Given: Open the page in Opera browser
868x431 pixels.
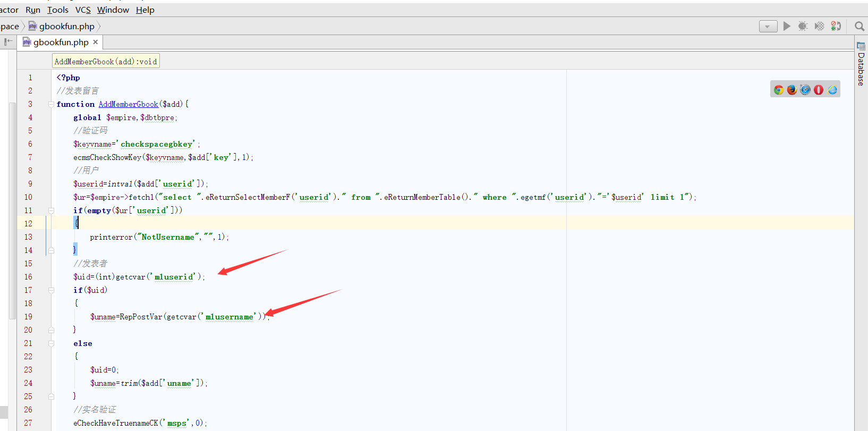Looking at the screenshot, I should (x=819, y=90).
